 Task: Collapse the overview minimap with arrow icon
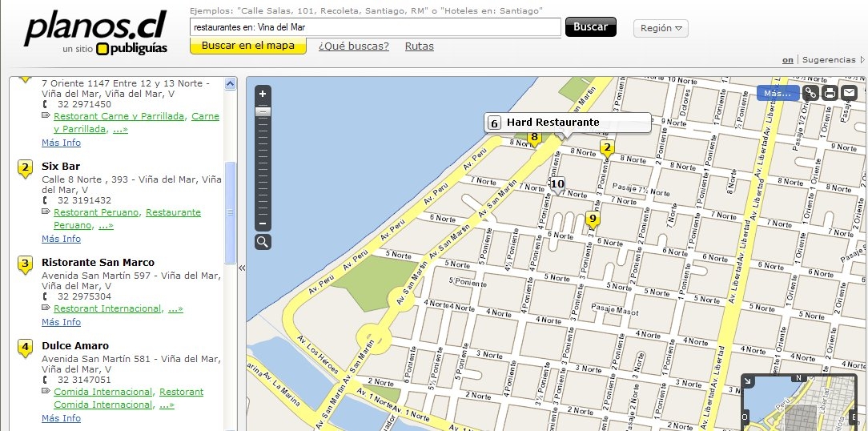click(x=747, y=381)
